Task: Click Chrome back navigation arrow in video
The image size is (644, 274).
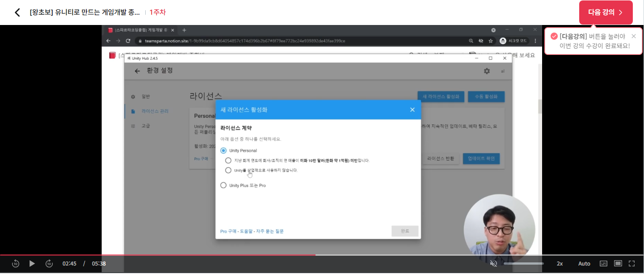Action: (x=108, y=41)
